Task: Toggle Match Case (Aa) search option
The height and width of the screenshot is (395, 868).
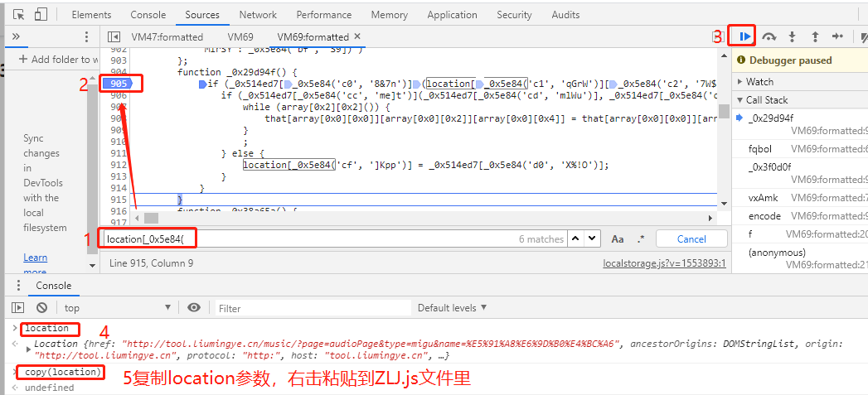Action: coord(618,239)
